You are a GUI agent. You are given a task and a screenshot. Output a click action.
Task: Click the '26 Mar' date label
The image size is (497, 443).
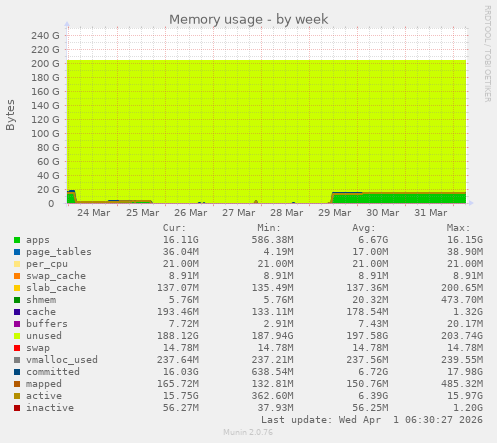[191, 213]
